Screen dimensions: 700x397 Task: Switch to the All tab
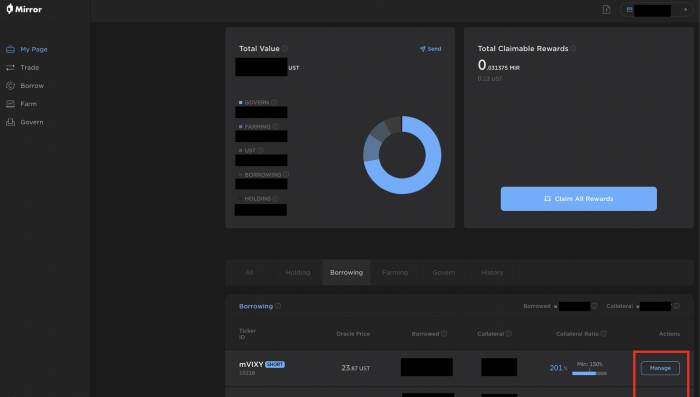click(x=249, y=272)
